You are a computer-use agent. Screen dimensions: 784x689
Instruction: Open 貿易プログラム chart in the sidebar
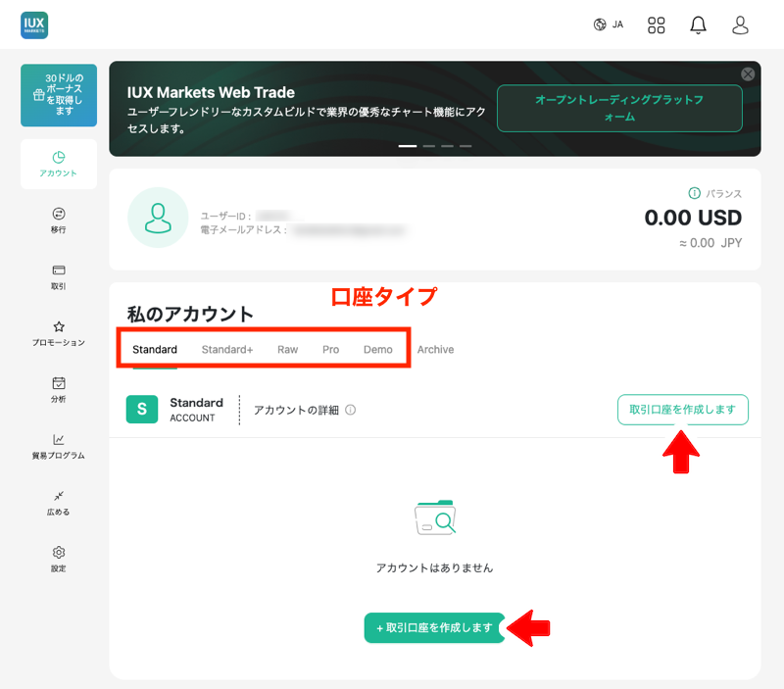click(59, 447)
